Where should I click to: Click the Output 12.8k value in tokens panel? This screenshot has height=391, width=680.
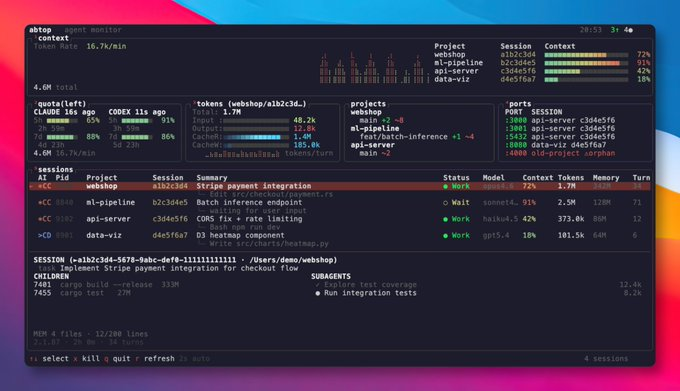(x=304, y=129)
